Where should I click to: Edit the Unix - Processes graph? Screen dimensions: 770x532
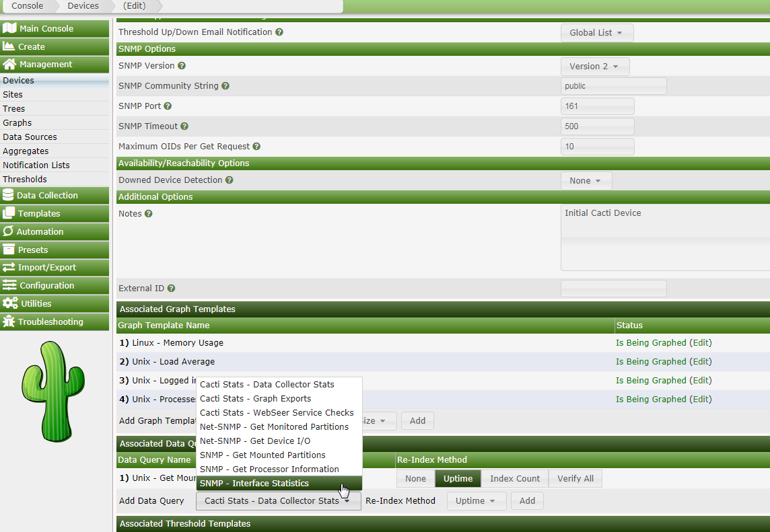pyautogui.click(x=701, y=399)
